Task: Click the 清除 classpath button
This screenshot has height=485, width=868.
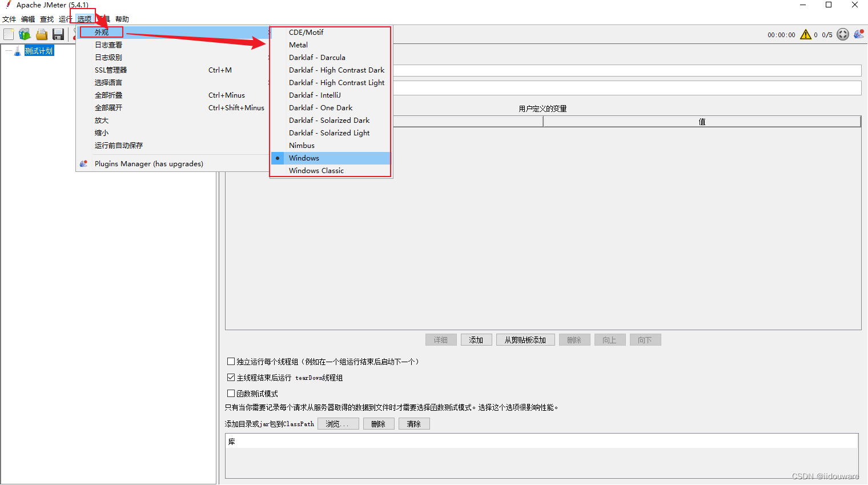Action: coord(414,424)
